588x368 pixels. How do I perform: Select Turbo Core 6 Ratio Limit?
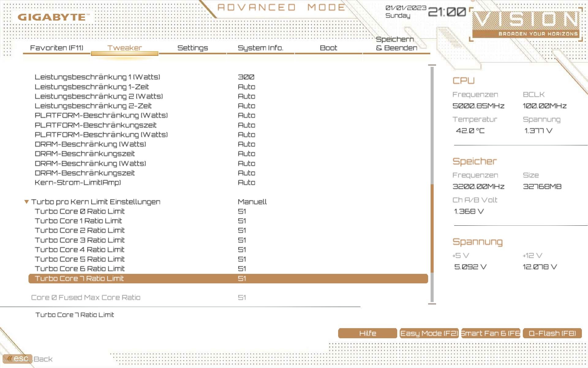coord(80,269)
